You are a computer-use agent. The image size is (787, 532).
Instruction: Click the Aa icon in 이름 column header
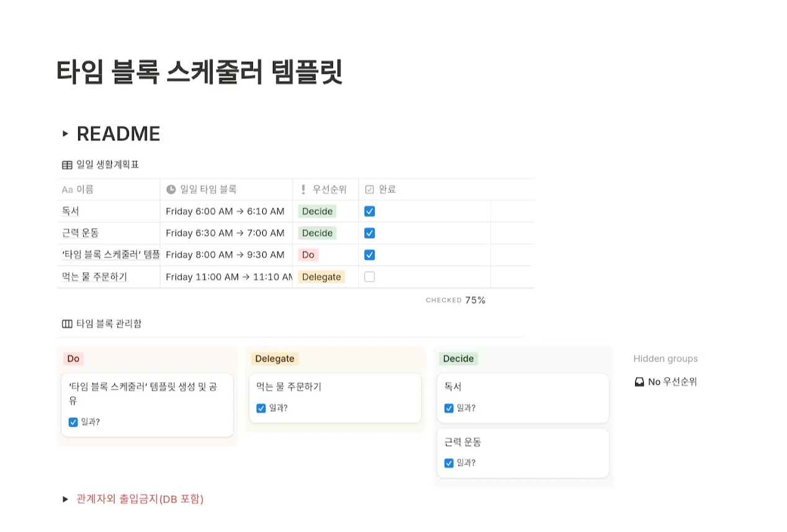coord(67,190)
